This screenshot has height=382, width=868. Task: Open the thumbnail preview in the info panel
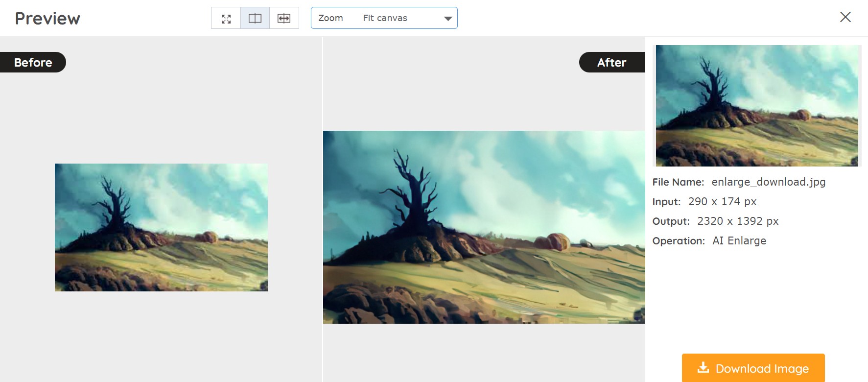point(756,106)
